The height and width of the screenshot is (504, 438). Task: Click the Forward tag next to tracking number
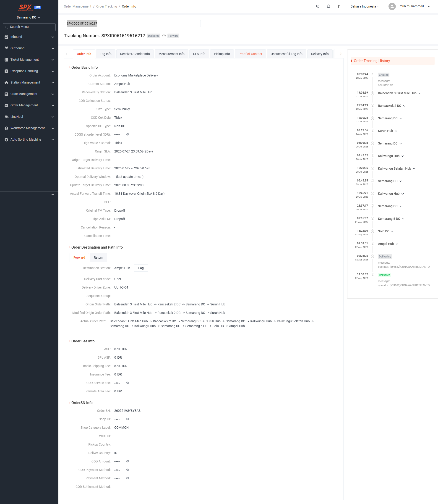pos(173,36)
